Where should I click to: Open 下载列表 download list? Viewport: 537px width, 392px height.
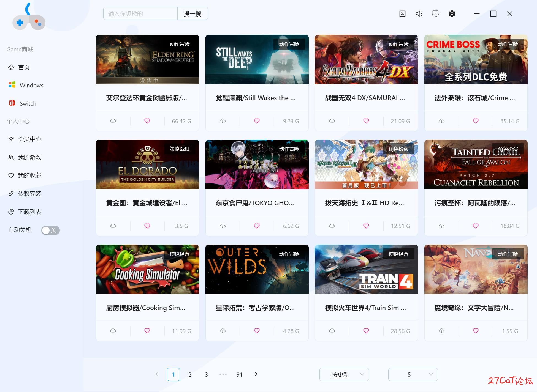coord(25,212)
